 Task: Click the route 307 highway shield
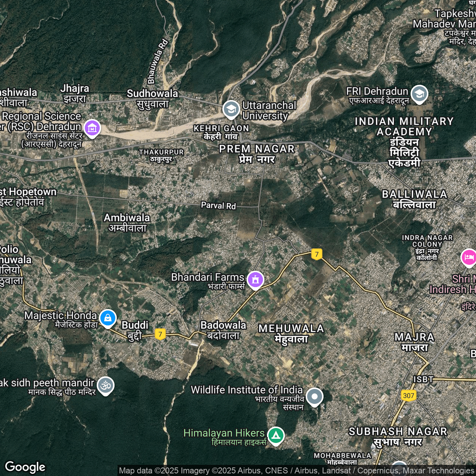coord(408,395)
